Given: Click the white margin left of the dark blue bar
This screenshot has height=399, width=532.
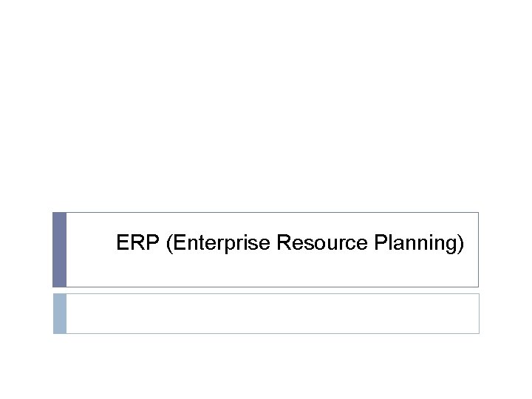Looking at the screenshot, I should pos(26,250).
